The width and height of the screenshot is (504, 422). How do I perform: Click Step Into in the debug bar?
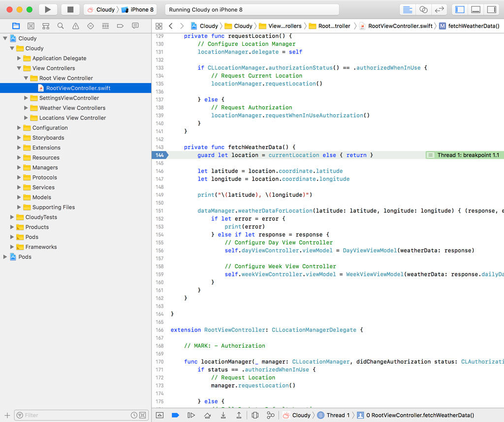point(223,415)
